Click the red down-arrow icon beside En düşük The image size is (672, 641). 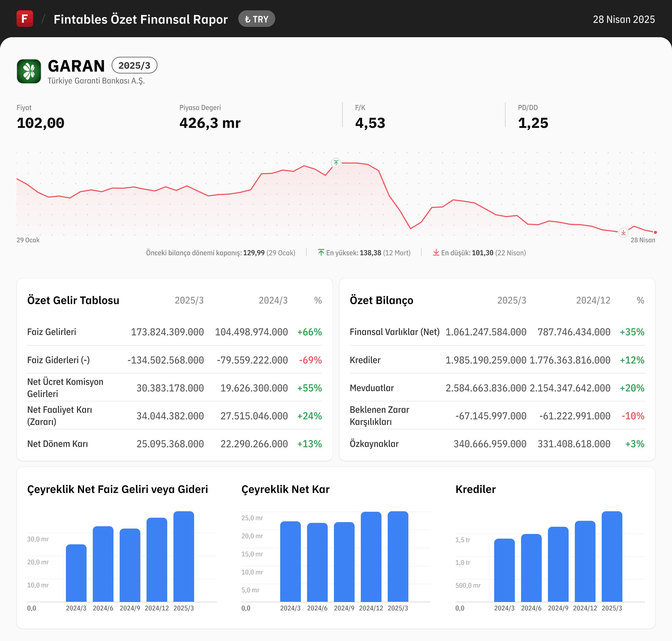436,253
